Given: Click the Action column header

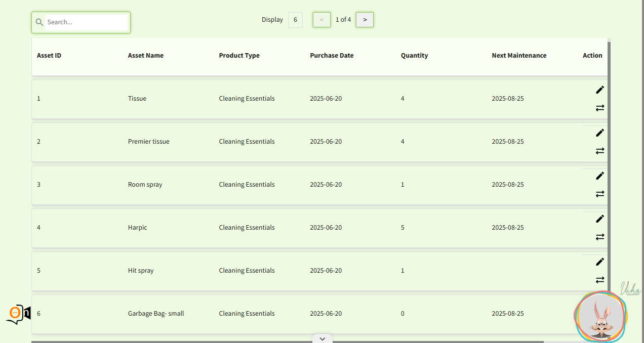Looking at the screenshot, I should (x=592, y=56).
